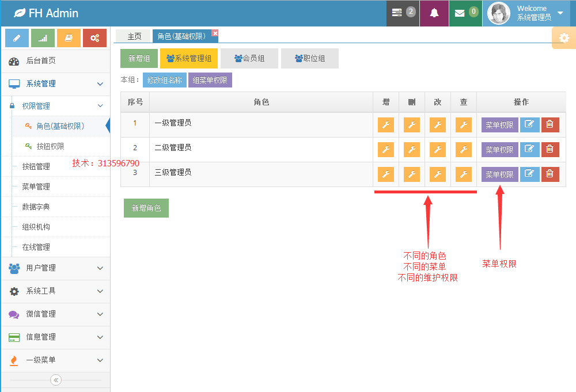Viewport: 576px width, 392px height.
Task: Expand the 信息管理 menu chevron
Action: [100, 337]
